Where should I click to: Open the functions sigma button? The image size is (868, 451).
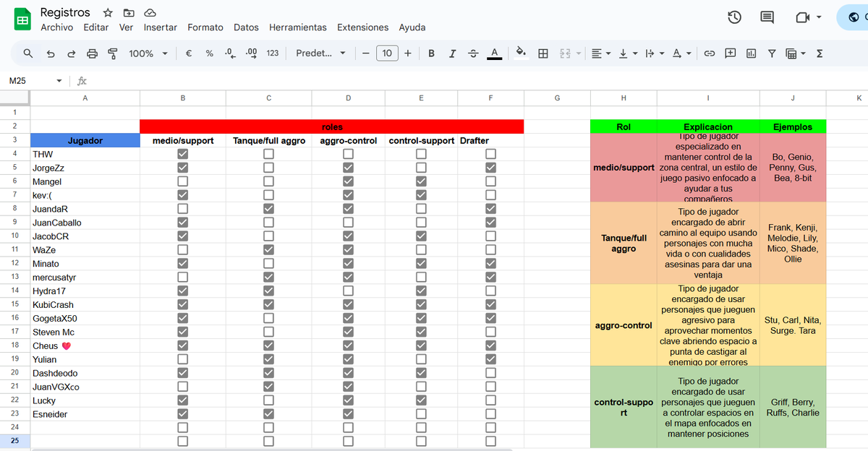820,53
